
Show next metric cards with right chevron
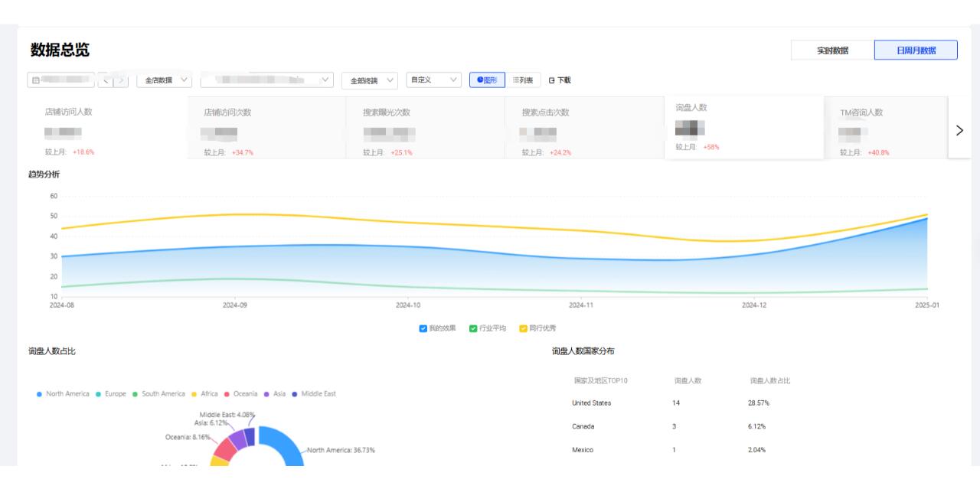point(960,130)
